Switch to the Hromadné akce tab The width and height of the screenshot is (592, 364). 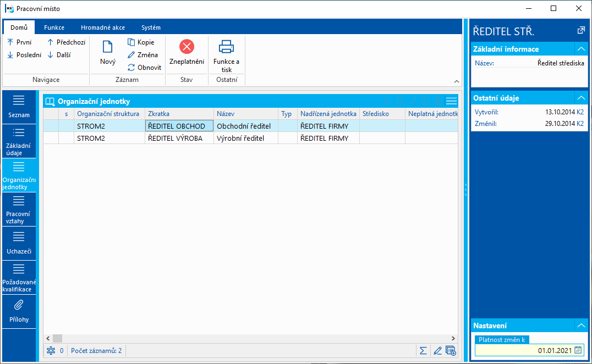coord(102,27)
